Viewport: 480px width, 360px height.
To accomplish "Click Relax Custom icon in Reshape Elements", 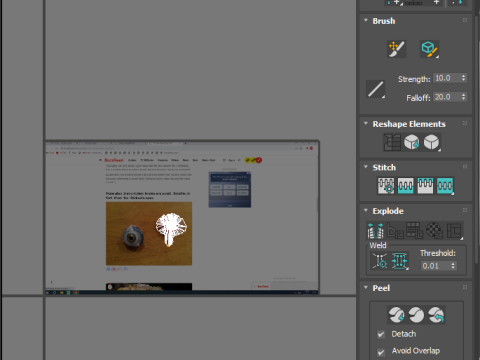I will 432,142.
